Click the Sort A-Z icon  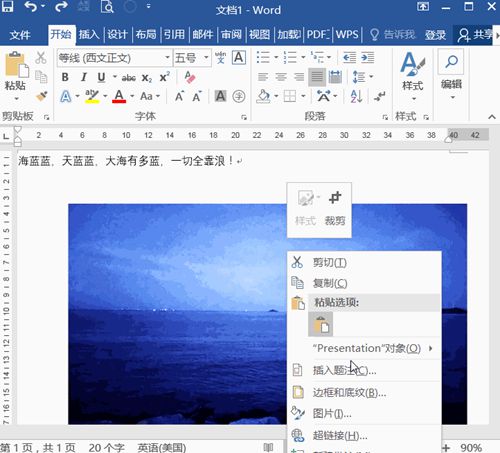point(356,96)
